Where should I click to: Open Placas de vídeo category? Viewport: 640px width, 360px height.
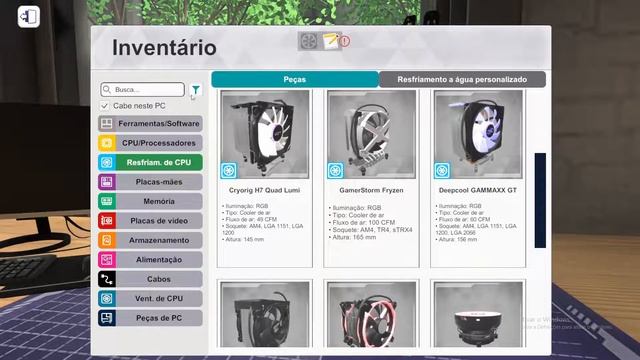pyautogui.click(x=150, y=221)
